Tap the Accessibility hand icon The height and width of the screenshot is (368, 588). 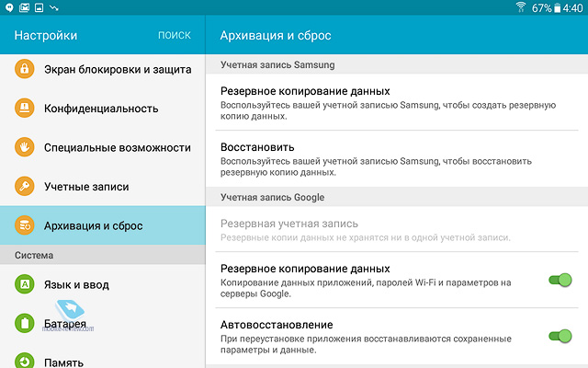(25, 147)
